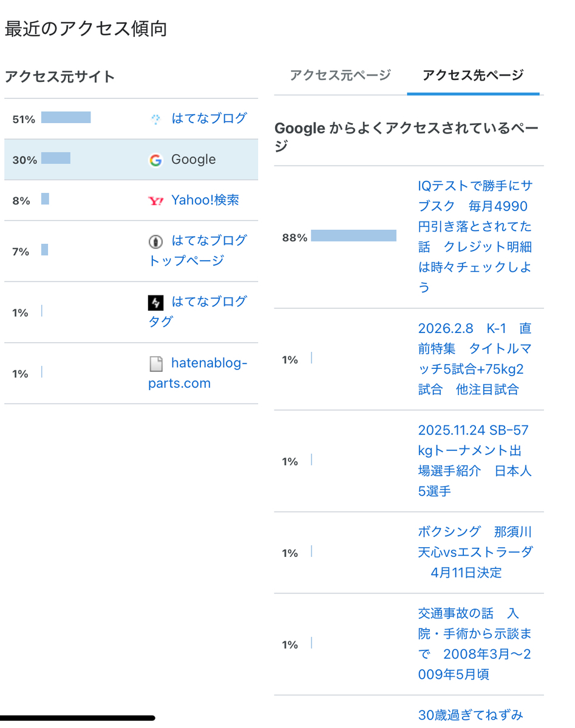This screenshot has width=575, height=728.
Task: Open the Yahoo!検索 source link
Action: (205, 200)
